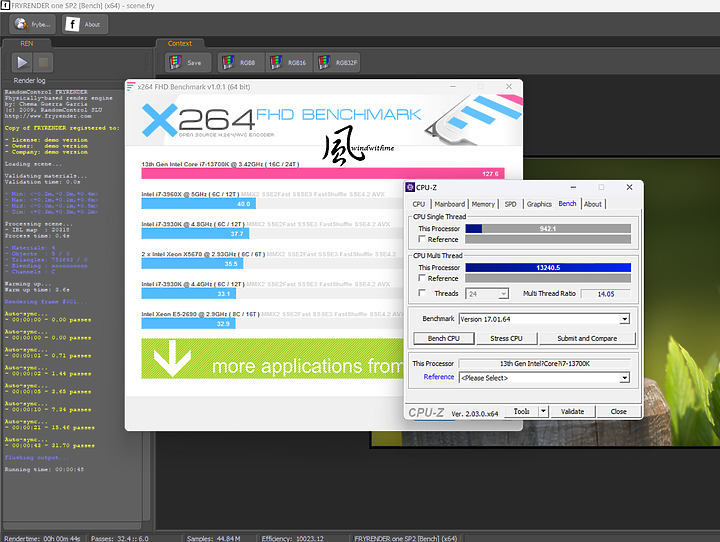The height and width of the screenshot is (542, 720).
Task: Select the RGB32F output format
Action: point(335,63)
